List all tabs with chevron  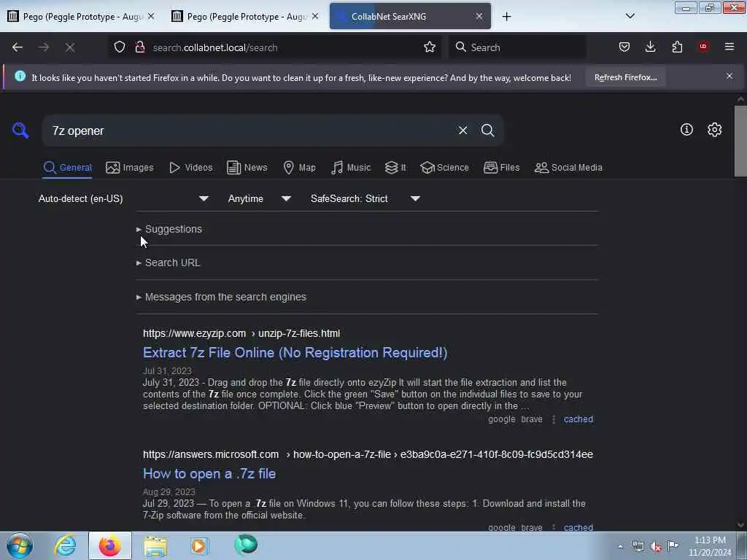[x=630, y=16]
